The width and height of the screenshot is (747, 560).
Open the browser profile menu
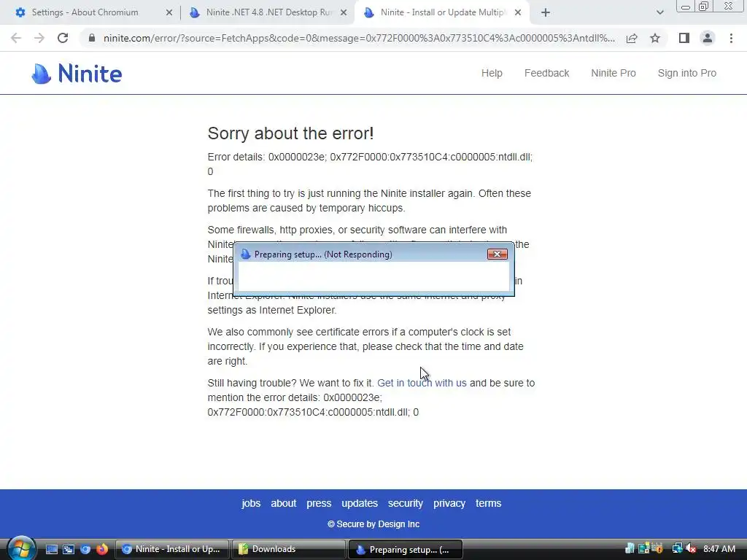click(x=708, y=38)
